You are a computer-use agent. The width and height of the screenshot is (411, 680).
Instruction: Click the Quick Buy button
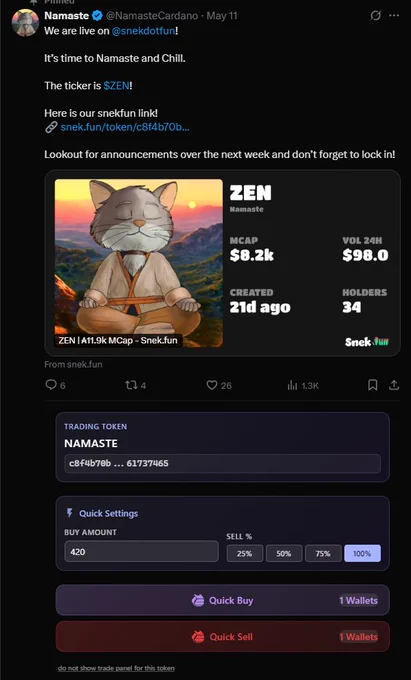tap(222, 600)
